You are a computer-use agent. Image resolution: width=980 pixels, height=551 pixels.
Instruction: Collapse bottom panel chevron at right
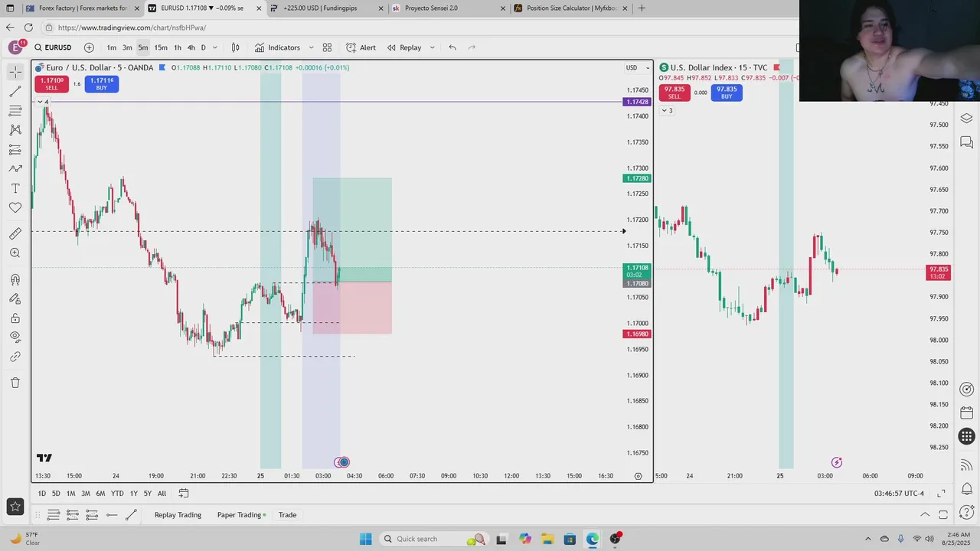pyautogui.click(x=925, y=515)
